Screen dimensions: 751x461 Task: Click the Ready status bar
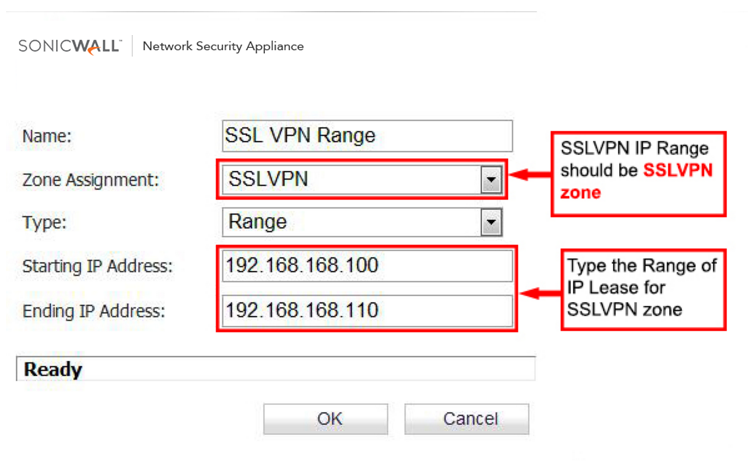point(276,369)
